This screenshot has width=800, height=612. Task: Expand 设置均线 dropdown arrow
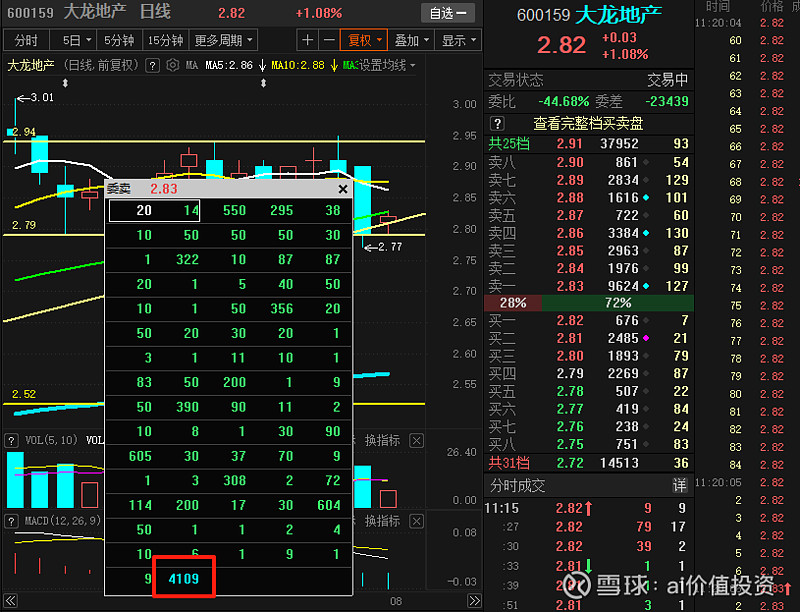pos(412,66)
